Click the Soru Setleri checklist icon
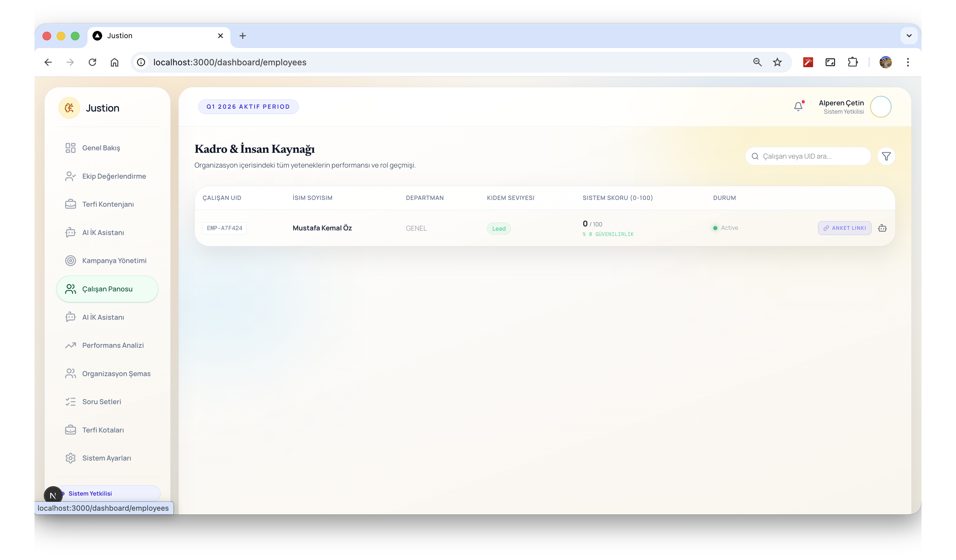The height and width of the screenshot is (560, 956). (71, 402)
